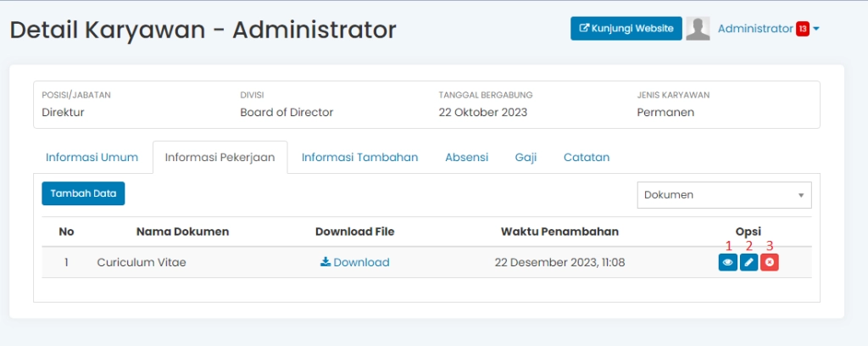The width and height of the screenshot is (868, 346).
Task: Click the Tambah Data button
Action: point(83,193)
